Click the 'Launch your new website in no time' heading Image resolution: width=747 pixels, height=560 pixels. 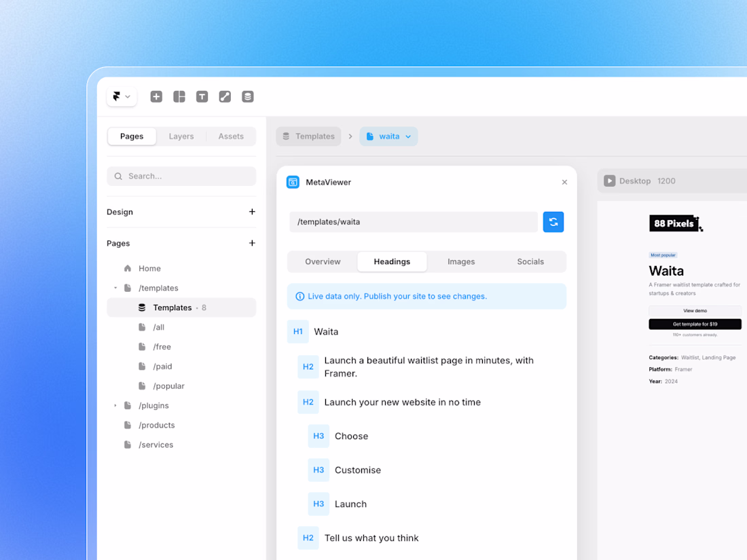coord(403,403)
